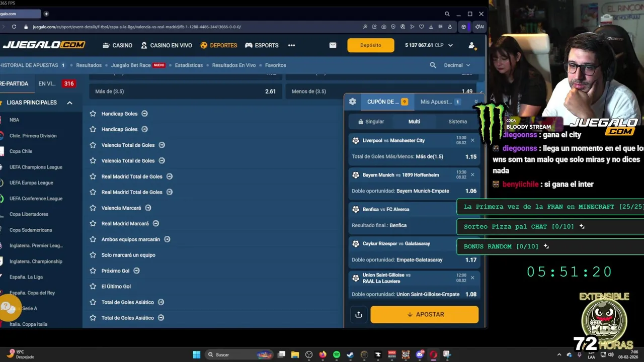Open more navigation options ellipsis
644x362 pixels.
(291, 45)
